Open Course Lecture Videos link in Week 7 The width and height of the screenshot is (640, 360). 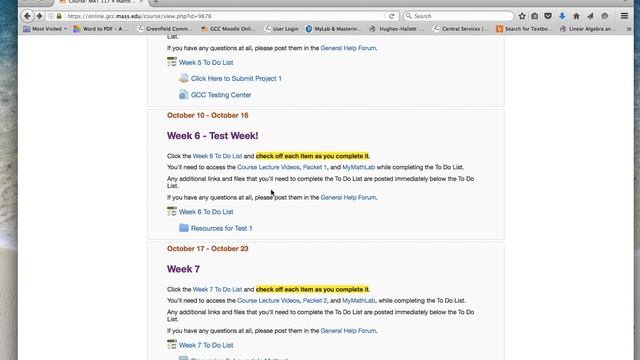(268, 300)
